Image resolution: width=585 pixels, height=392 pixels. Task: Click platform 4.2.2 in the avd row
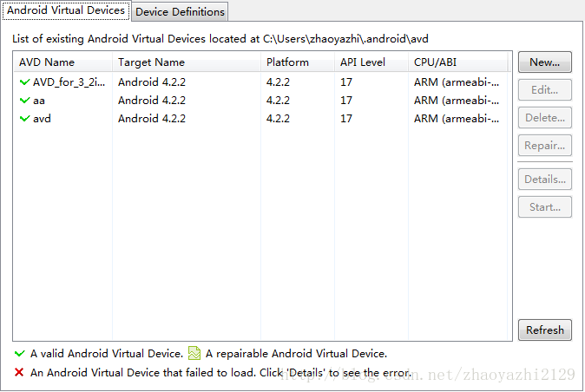tap(278, 119)
